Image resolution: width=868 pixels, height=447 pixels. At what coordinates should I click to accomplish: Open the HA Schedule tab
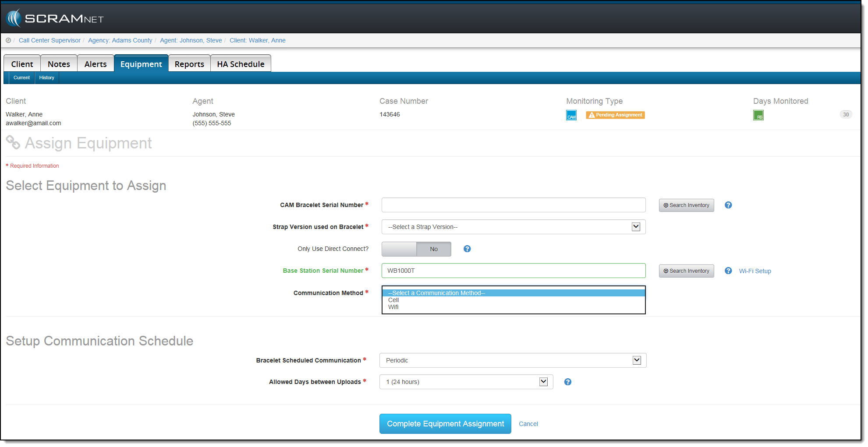[241, 64]
